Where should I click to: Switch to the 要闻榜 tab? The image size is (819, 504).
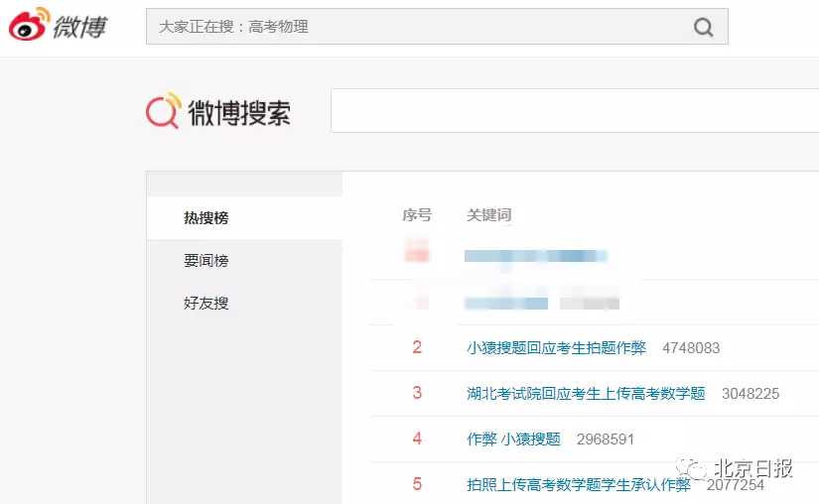click(x=205, y=261)
